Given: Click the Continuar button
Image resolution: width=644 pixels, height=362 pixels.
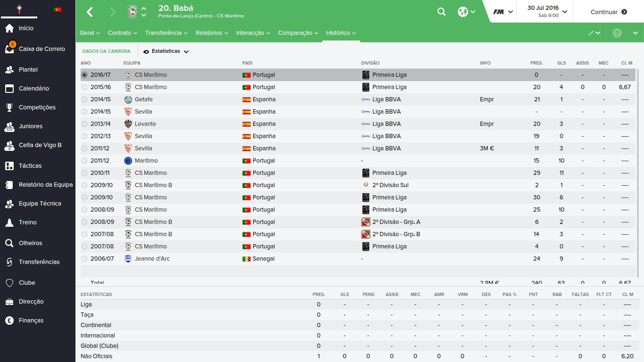Looking at the screenshot, I should click(x=609, y=12).
